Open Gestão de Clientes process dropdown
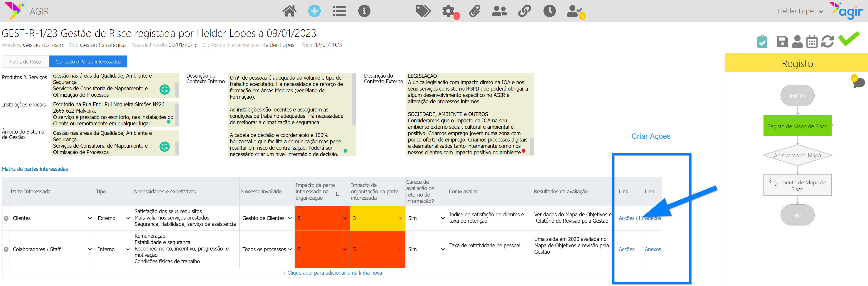This screenshot has height=286, width=868. click(x=267, y=218)
